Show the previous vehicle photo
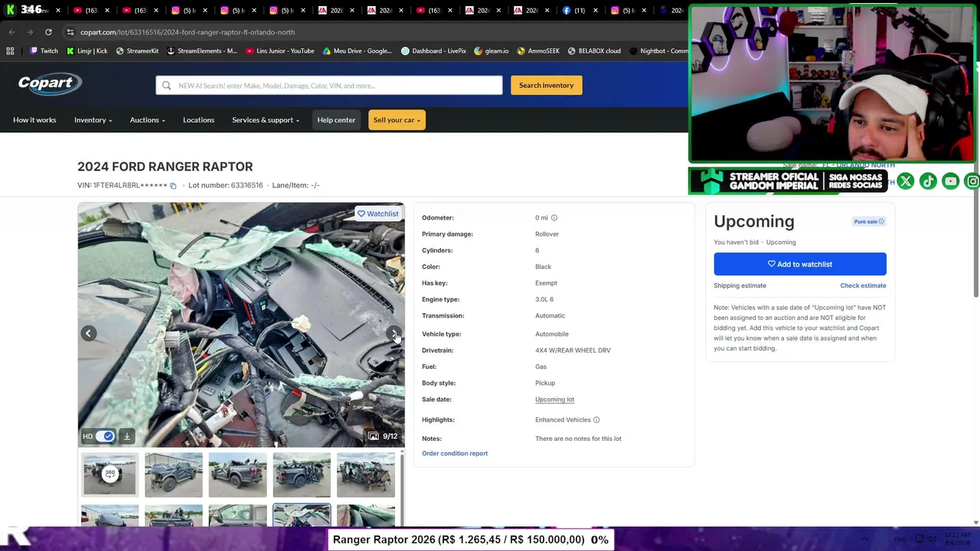Image resolution: width=980 pixels, height=551 pixels. coord(89,333)
